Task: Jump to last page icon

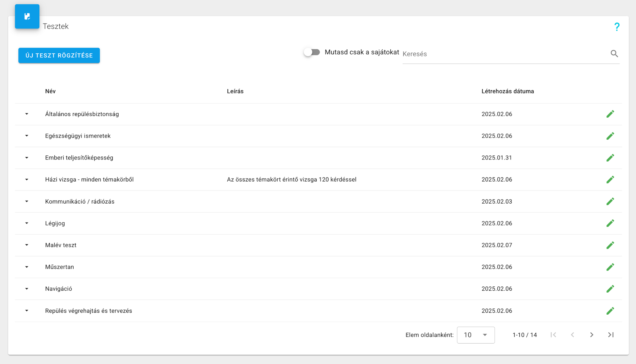Action: (x=611, y=335)
